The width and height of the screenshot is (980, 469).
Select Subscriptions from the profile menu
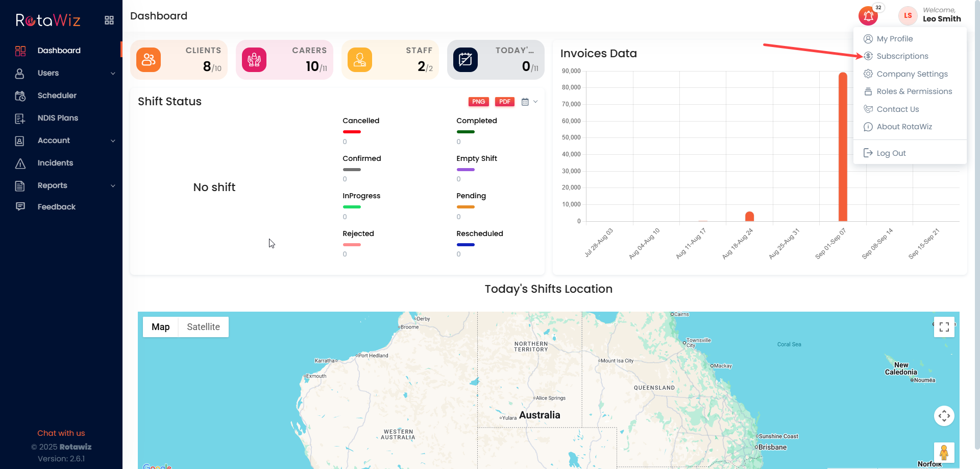902,56
